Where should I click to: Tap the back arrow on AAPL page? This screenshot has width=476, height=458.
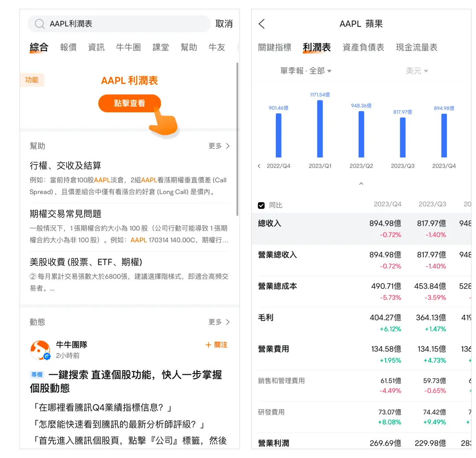tap(262, 24)
